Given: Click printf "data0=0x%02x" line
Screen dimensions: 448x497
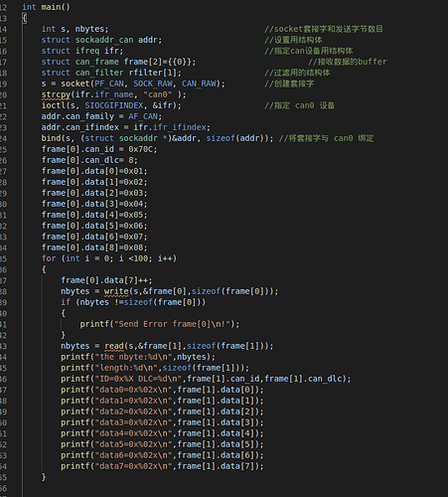Looking at the screenshot, I should point(162,390).
